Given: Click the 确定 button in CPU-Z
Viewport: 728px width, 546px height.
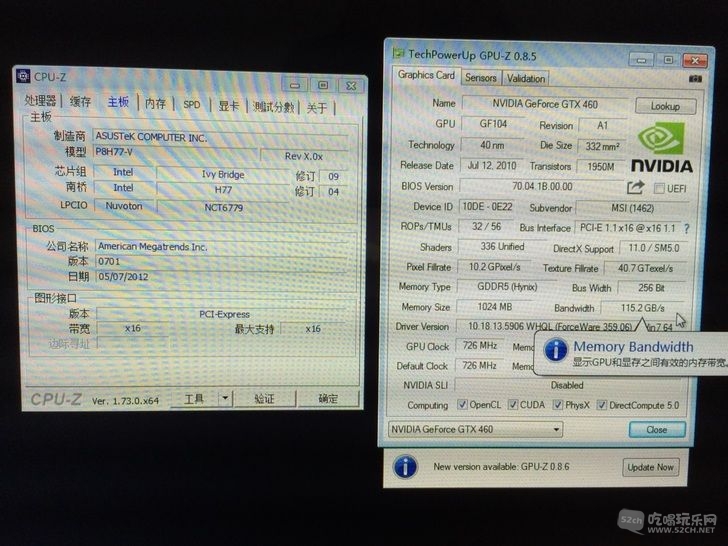Looking at the screenshot, I should pyautogui.click(x=328, y=399).
